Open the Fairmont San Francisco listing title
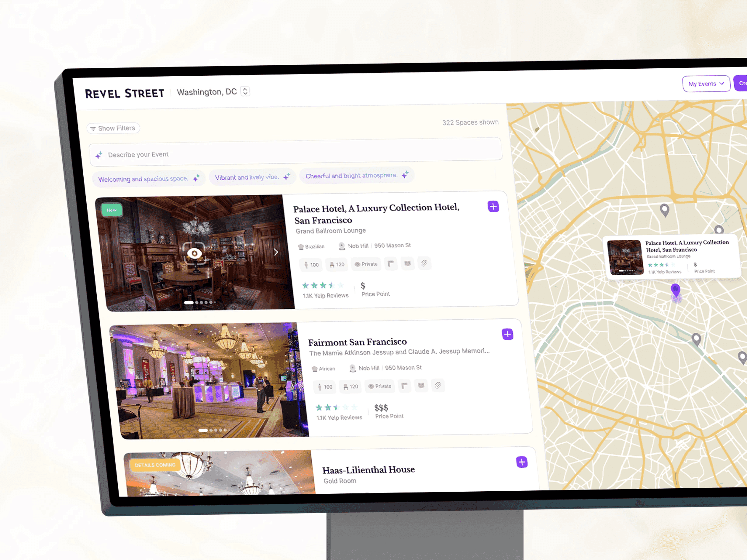747x560 pixels. [357, 342]
